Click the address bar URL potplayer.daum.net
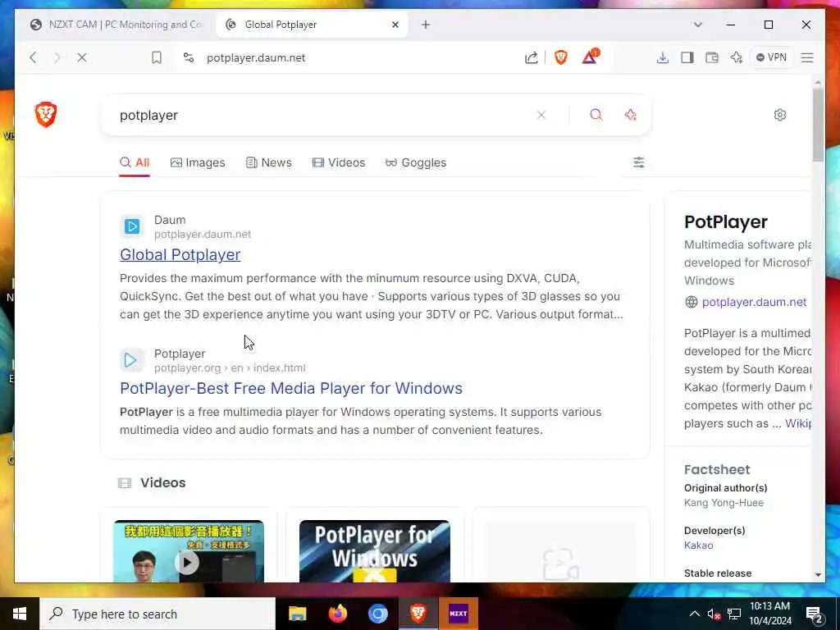 click(x=256, y=58)
